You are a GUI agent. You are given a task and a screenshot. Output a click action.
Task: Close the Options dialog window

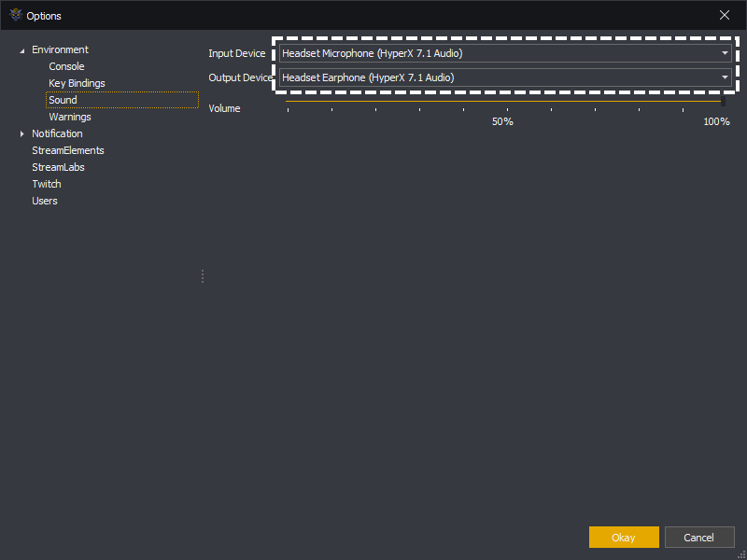coord(725,15)
